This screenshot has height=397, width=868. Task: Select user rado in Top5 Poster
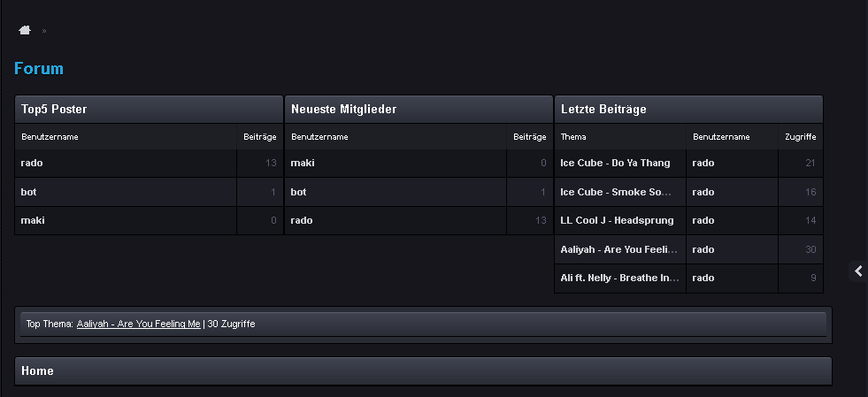click(x=32, y=164)
